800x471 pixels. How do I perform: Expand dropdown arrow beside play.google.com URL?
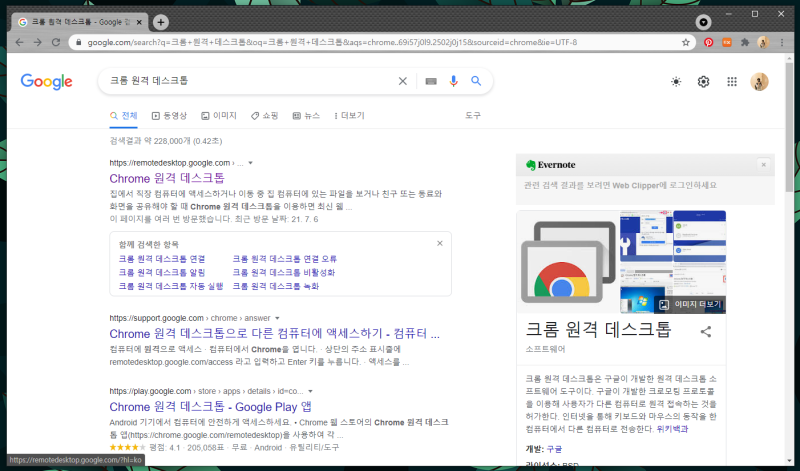310,391
